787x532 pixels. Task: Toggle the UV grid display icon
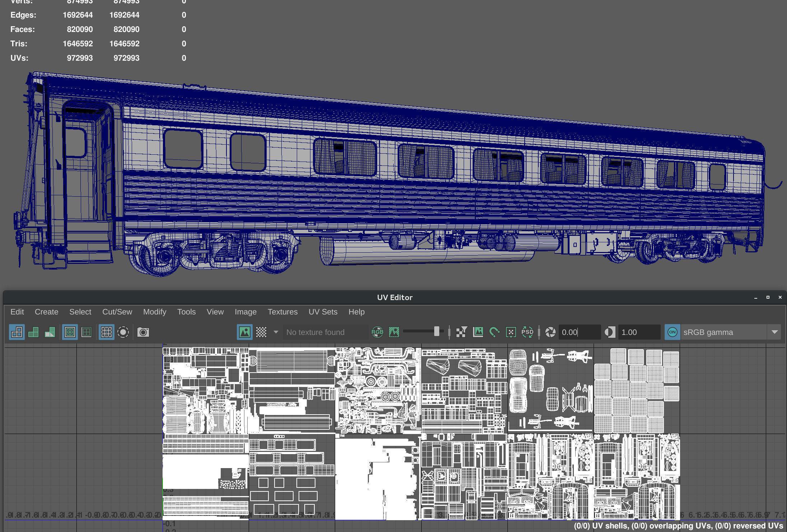click(x=106, y=332)
